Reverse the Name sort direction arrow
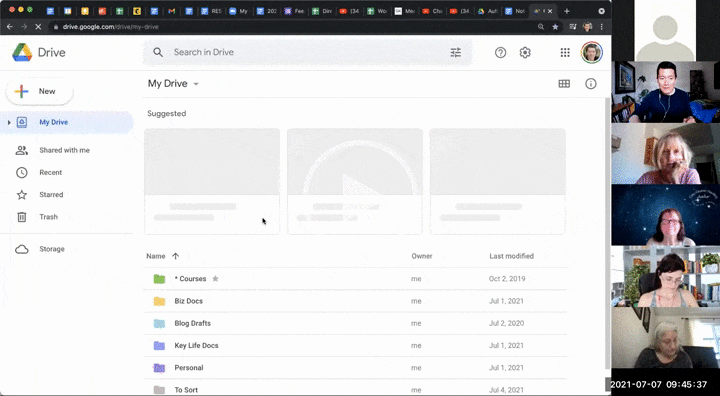The width and height of the screenshot is (720, 396). pyautogui.click(x=175, y=256)
